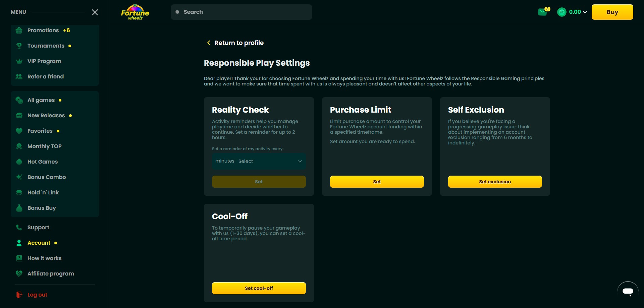Click the search magnifier icon
The height and width of the screenshot is (308, 644).
click(177, 12)
